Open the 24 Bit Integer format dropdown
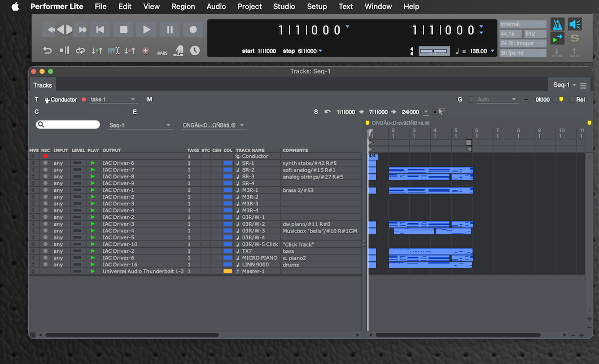 523,43
